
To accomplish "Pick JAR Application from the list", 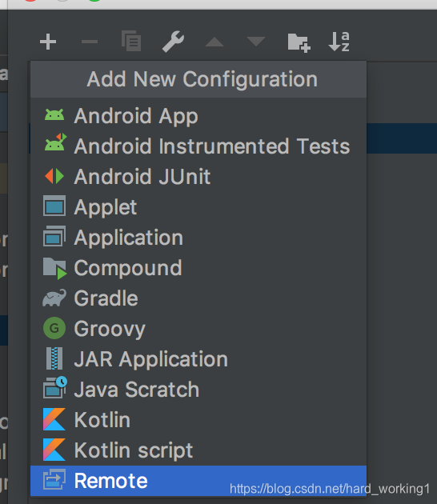I will [198, 358].
